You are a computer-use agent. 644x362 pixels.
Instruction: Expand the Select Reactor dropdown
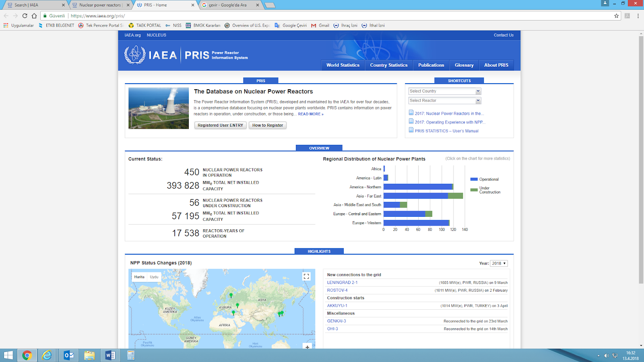tap(445, 101)
